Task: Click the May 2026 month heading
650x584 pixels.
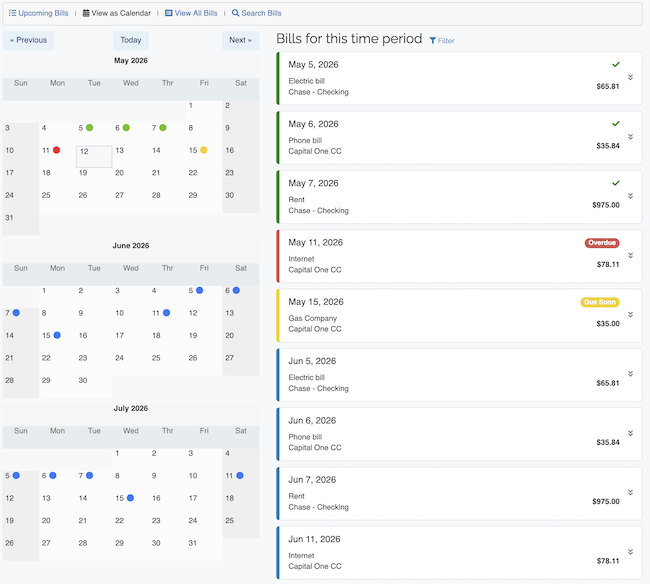Action: [x=131, y=61]
